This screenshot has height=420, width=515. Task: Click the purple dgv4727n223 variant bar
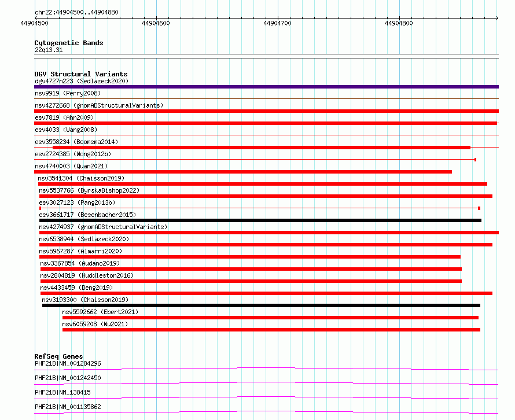coord(266,87)
